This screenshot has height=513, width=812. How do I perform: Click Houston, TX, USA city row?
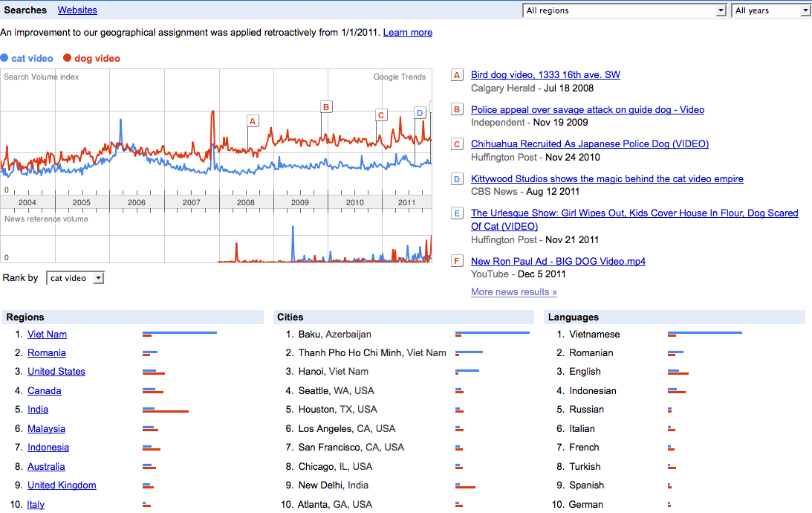click(x=337, y=410)
